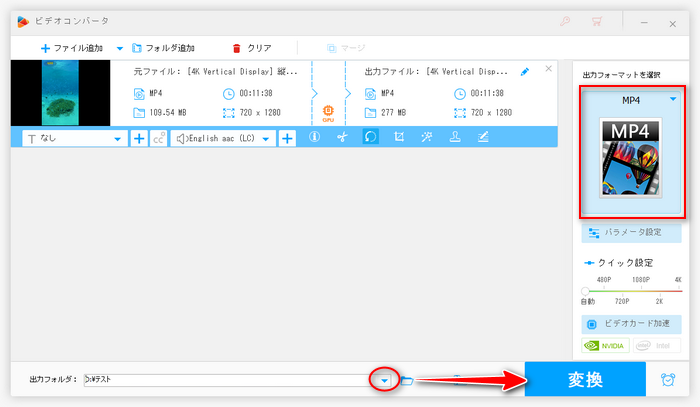
Task: Toggle NVIDIA acceleration option
Action: (x=605, y=345)
